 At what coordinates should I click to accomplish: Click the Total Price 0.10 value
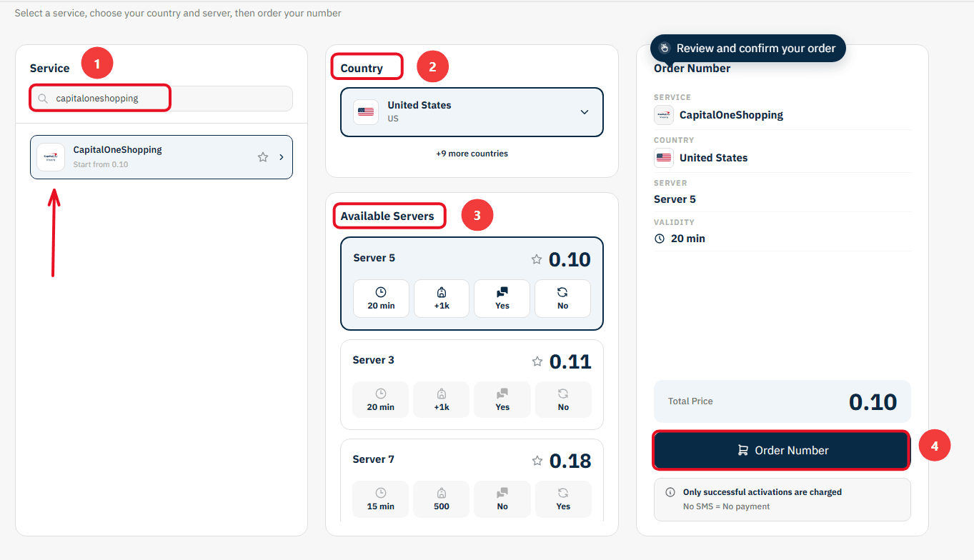873,401
